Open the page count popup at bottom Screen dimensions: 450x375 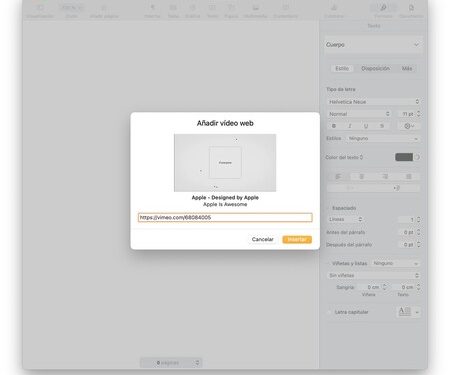[171, 363]
